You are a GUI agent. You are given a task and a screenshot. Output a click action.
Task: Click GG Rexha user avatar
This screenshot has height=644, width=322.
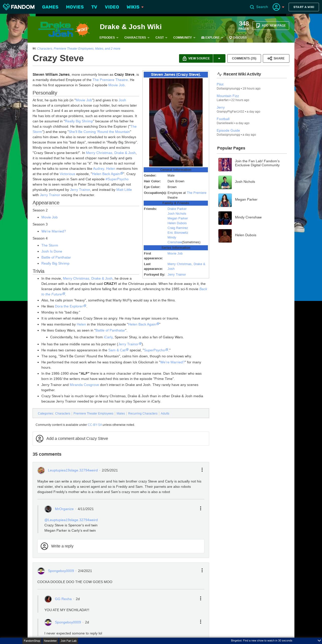[48, 599]
